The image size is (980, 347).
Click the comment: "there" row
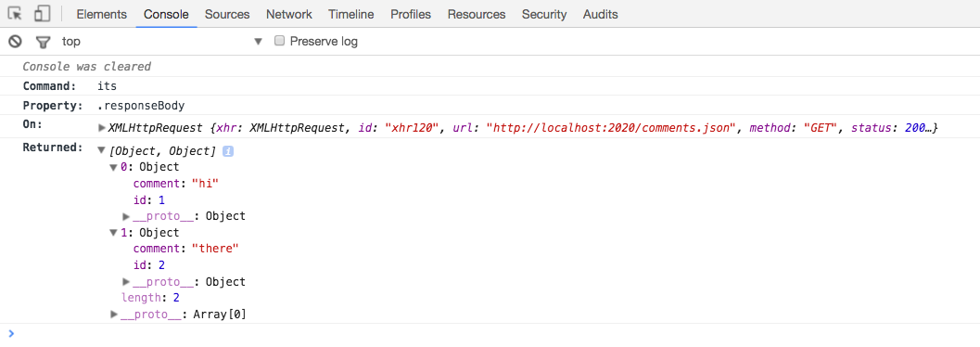point(186,249)
